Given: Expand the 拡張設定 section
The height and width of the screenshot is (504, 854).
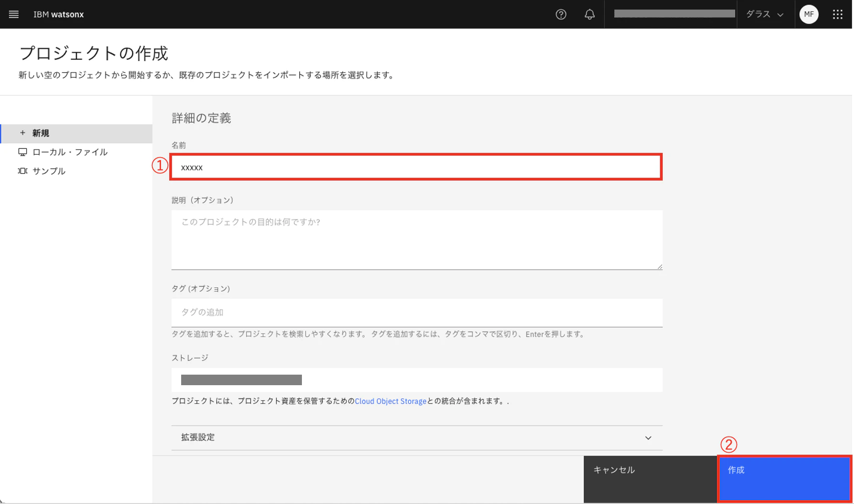Looking at the screenshot, I should pyautogui.click(x=417, y=437).
